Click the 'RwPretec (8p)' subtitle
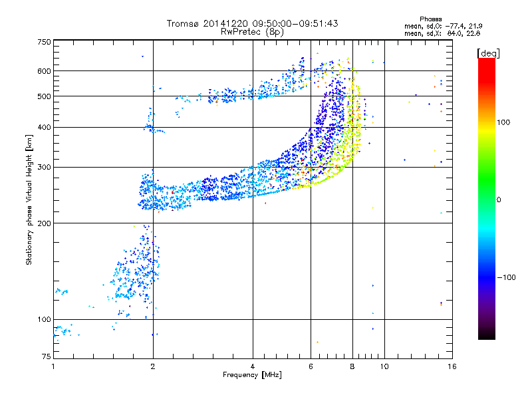Image resolution: width=532 pixels, height=399 pixels. 252,32
